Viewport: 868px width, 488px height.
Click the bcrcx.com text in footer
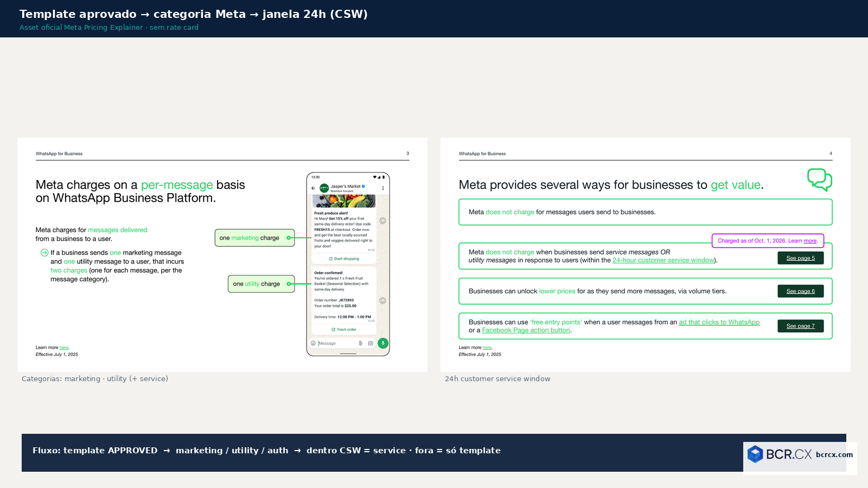[x=834, y=454]
